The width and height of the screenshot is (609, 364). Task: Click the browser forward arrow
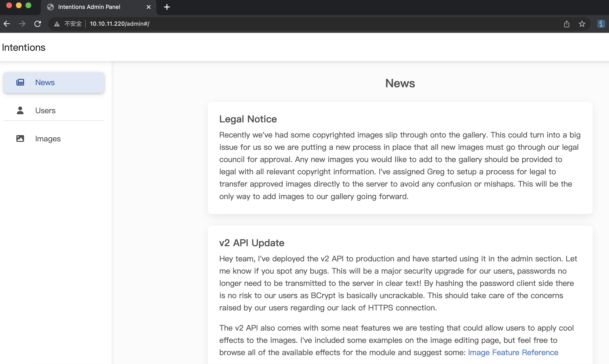(x=22, y=24)
